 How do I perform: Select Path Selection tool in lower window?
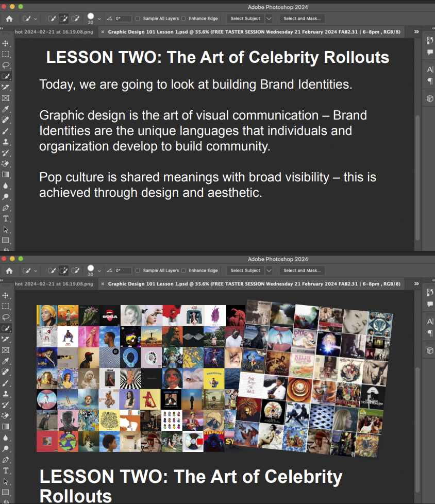coord(6,481)
